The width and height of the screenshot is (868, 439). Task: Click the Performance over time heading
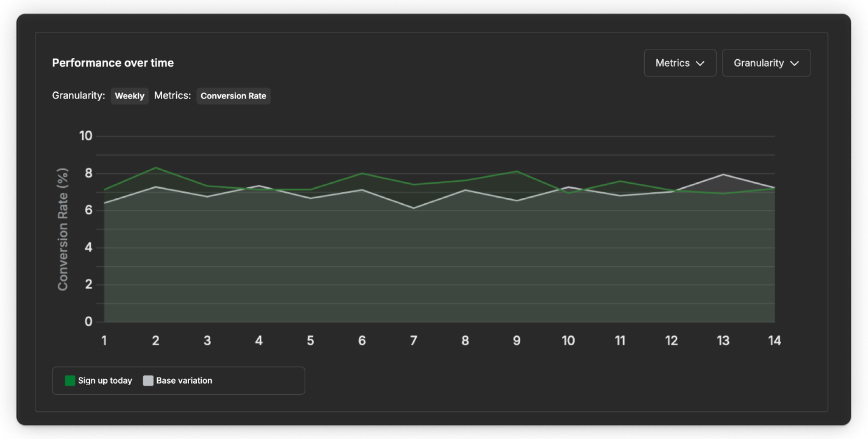[113, 63]
